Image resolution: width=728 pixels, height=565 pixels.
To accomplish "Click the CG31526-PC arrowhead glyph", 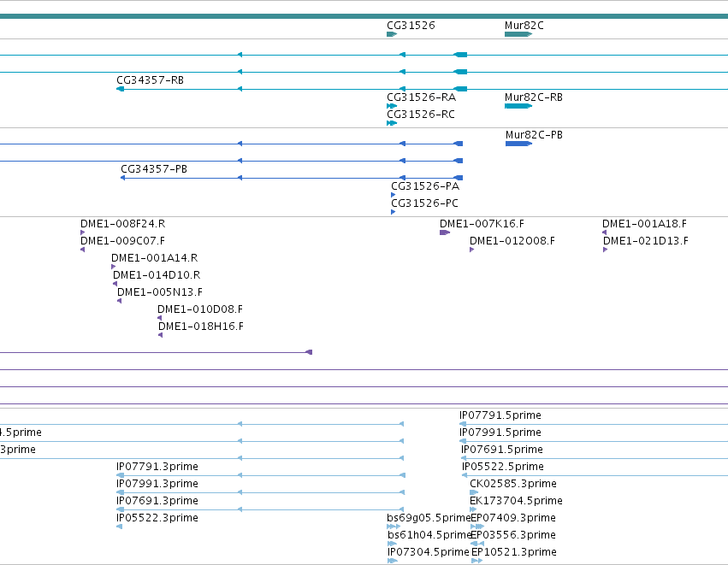I will click(x=394, y=213).
